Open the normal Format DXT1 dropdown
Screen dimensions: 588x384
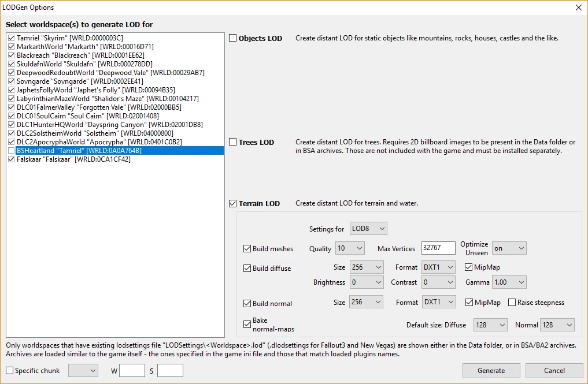pyautogui.click(x=439, y=302)
